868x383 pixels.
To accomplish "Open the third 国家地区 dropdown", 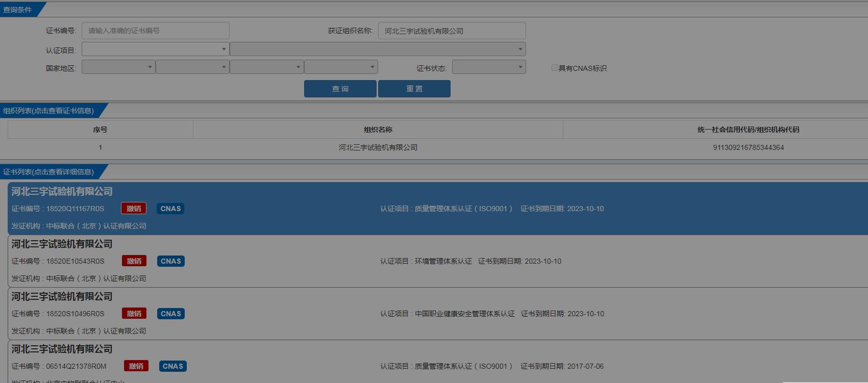I will tap(267, 67).
